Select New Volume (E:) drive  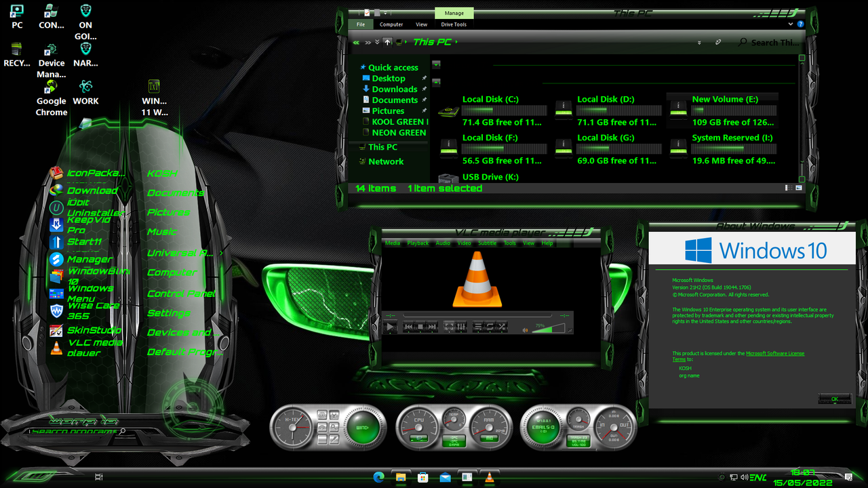pyautogui.click(x=722, y=110)
